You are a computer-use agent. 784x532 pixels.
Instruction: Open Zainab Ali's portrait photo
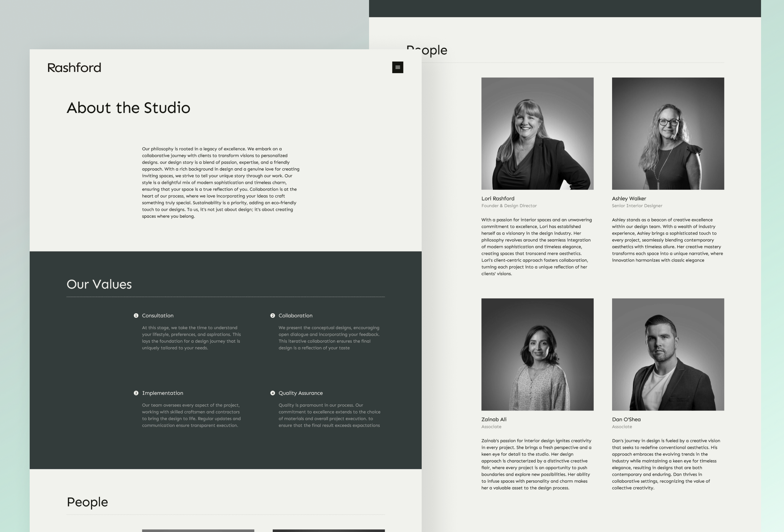pyautogui.click(x=537, y=354)
